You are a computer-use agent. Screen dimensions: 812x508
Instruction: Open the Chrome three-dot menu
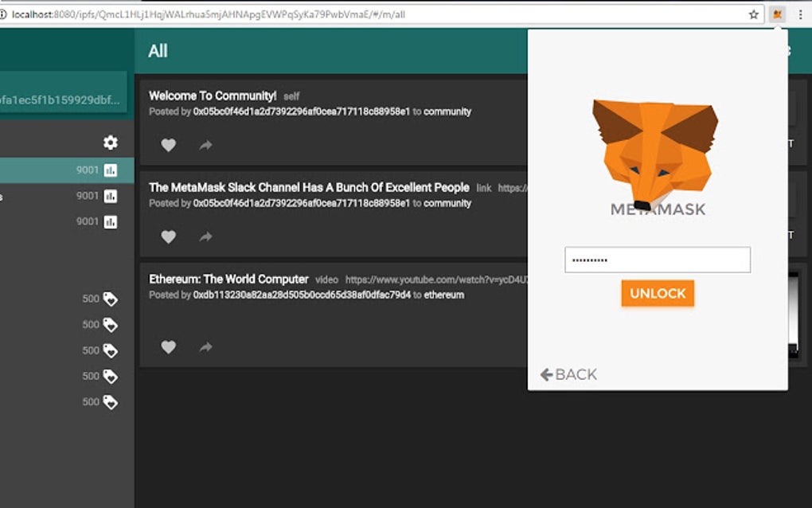tap(800, 14)
